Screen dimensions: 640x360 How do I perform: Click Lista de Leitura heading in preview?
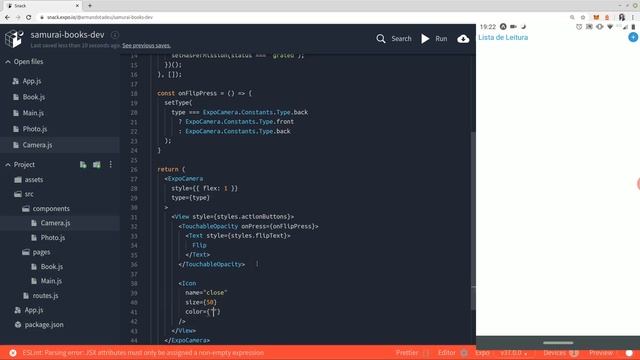(x=503, y=37)
